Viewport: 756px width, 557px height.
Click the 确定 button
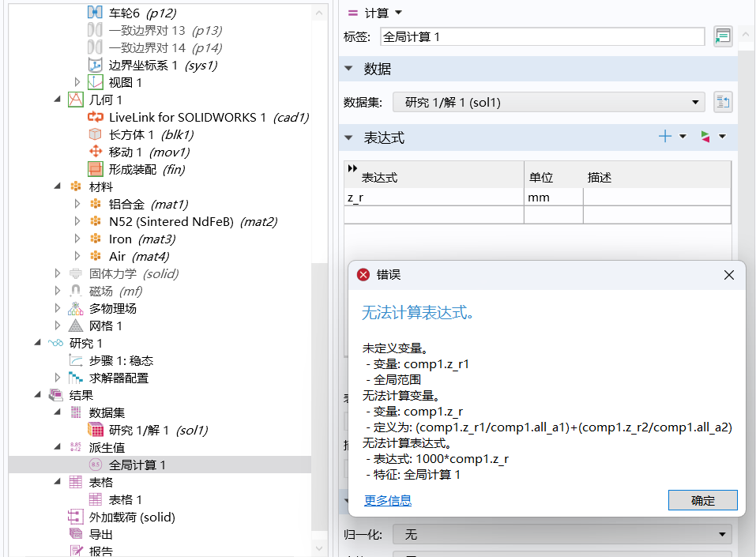coord(702,500)
